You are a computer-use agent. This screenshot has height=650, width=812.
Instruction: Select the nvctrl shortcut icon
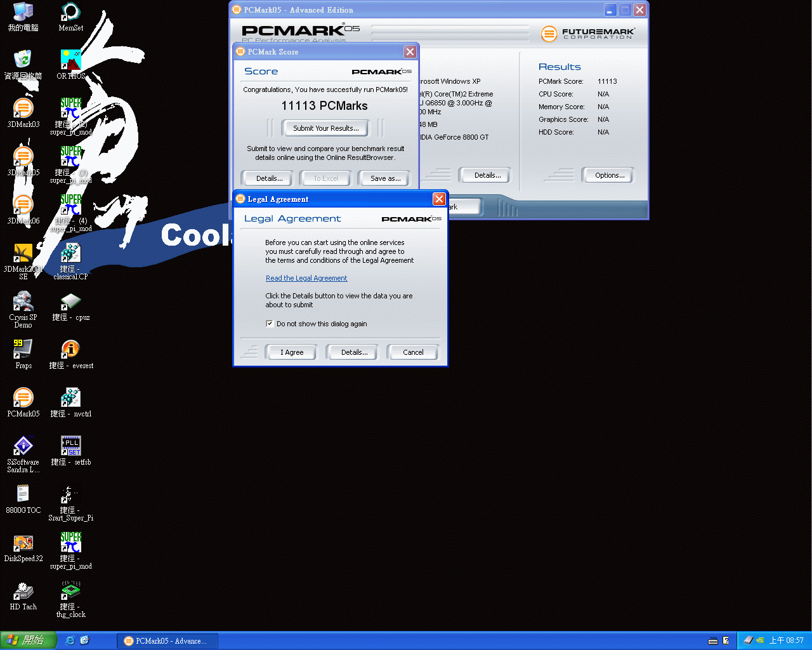(x=70, y=402)
